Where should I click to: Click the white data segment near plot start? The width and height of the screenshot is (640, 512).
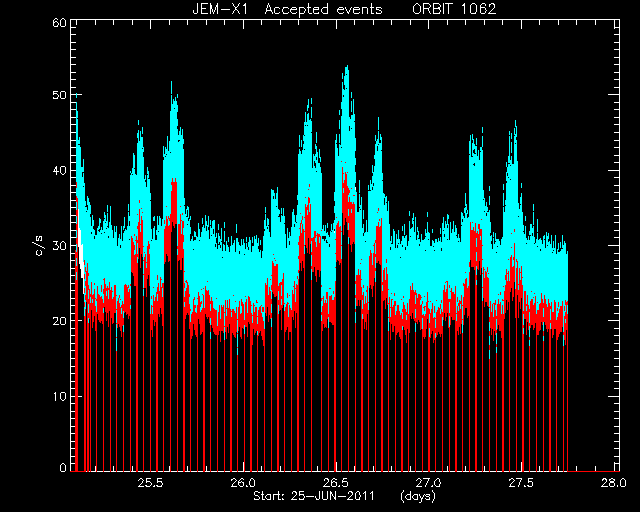(x=81, y=253)
